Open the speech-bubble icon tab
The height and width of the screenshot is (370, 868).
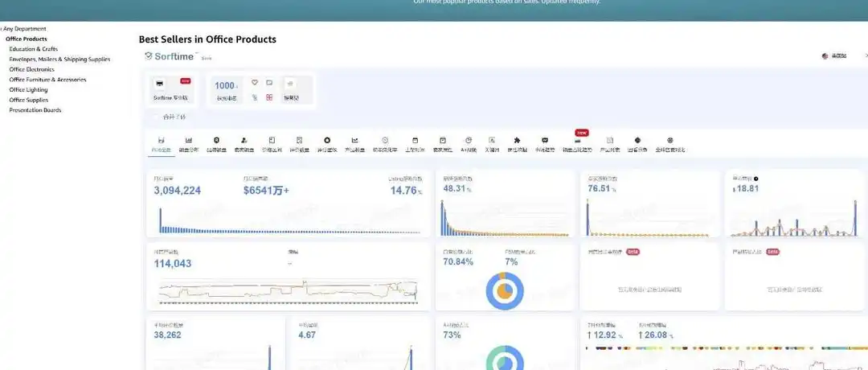click(x=545, y=145)
